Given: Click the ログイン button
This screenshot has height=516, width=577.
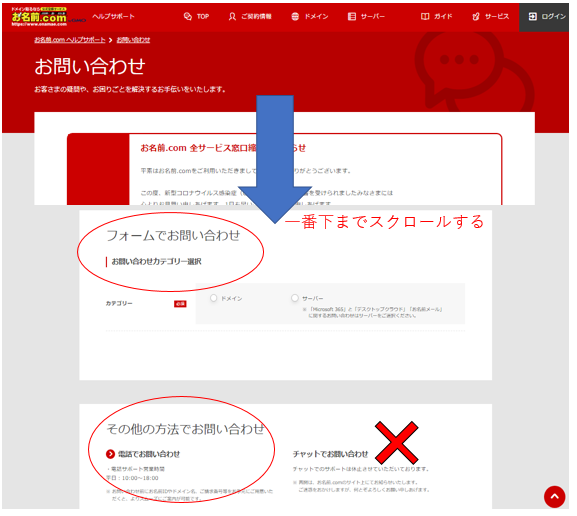Looking at the screenshot, I should pos(544,17).
